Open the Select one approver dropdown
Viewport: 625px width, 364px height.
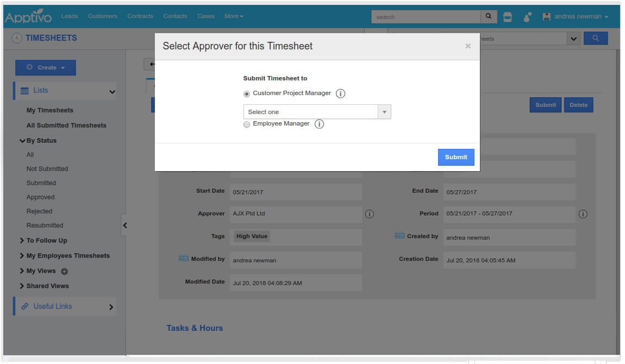[384, 111]
